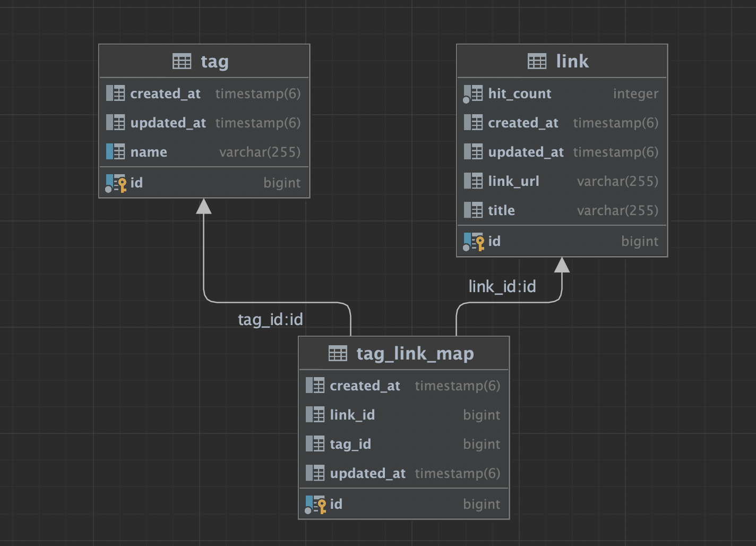Click the varchar(255) type of link_url
The image size is (756, 546).
pos(617,181)
